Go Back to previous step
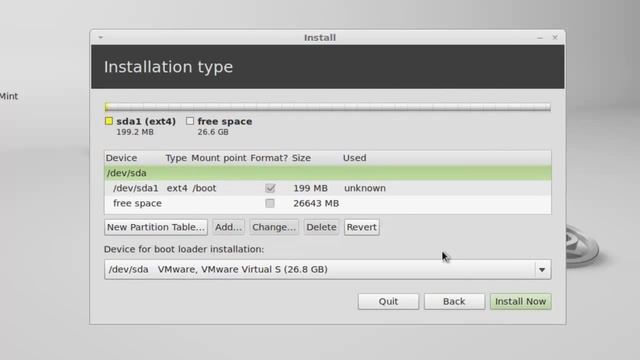The height and width of the screenshot is (360, 640). coord(454,301)
